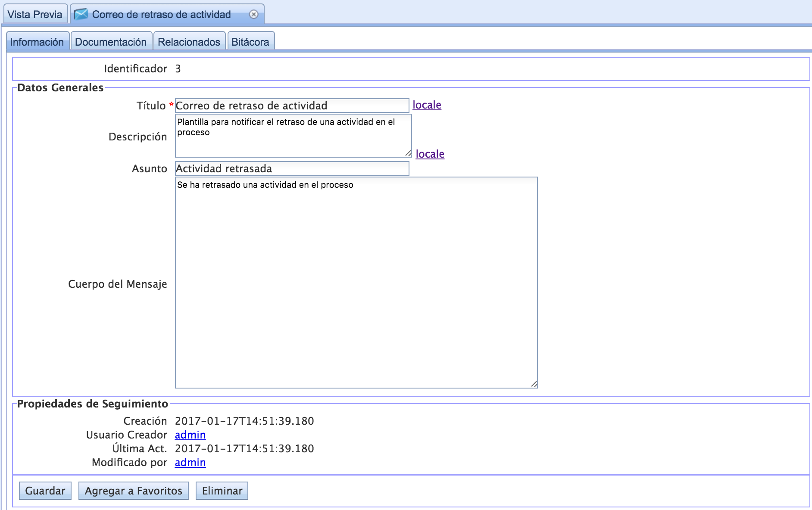Viewport: 812px width, 510px height.
Task: Click the Eliminar button
Action: tap(222, 491)
